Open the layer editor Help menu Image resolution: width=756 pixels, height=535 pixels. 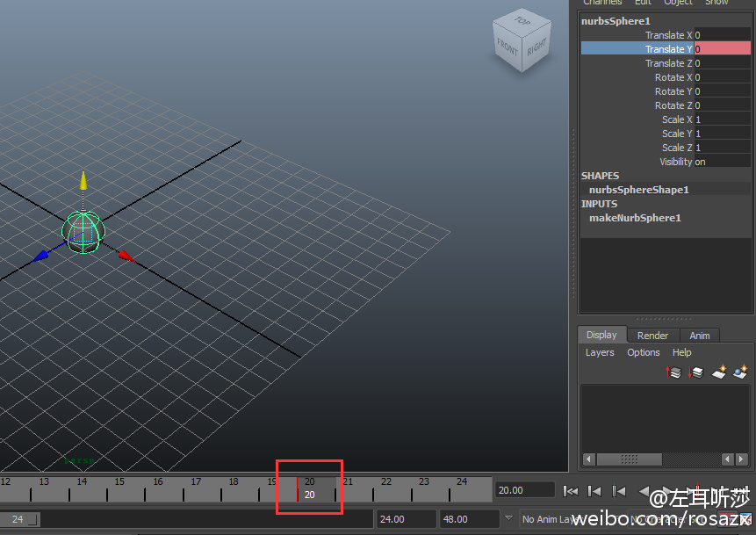681,352
